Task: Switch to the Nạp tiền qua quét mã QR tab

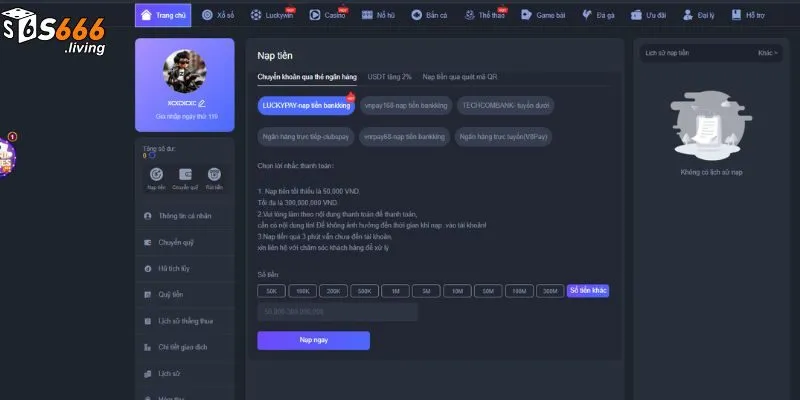Action: point(459,76)
